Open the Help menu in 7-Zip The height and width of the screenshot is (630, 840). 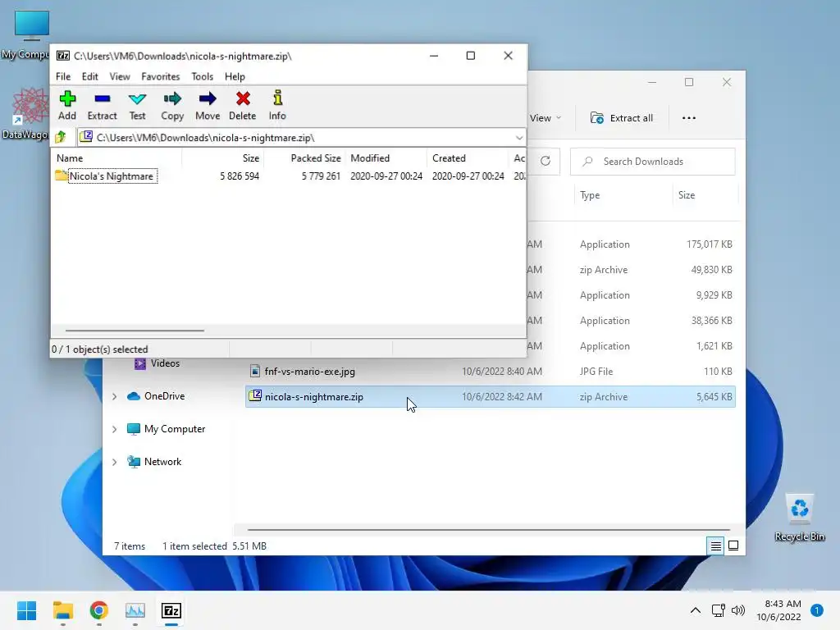click(x=234, y=76)
